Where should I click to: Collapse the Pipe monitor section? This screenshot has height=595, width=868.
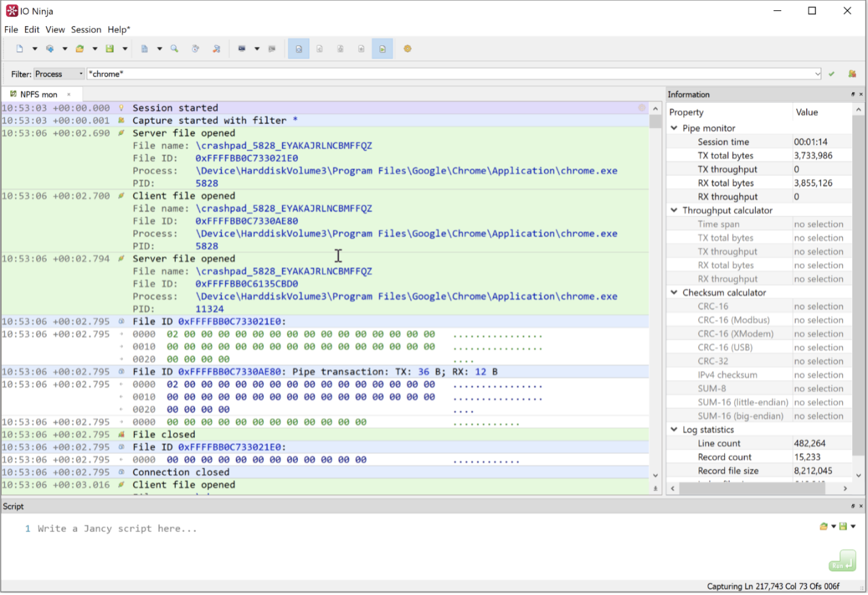point(674,128)
